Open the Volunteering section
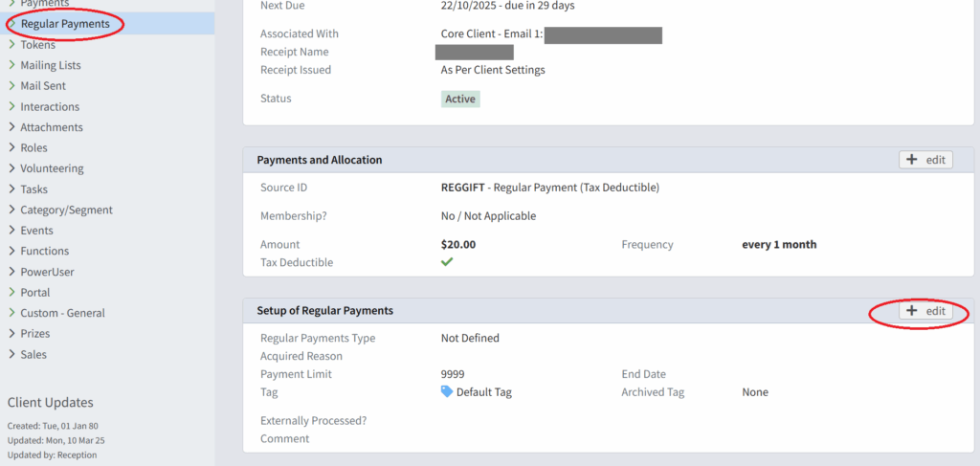The width and height of the screenshot is (980, 466). (x=52, y=168)
